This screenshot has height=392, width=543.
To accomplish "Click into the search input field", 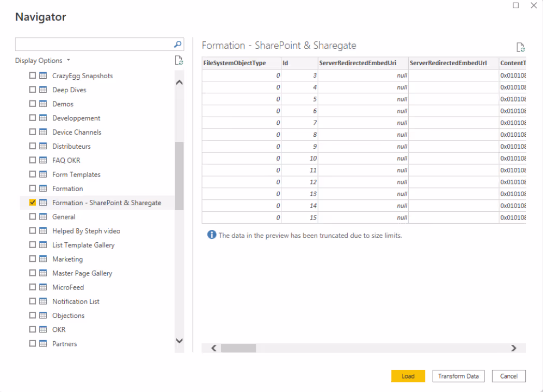I will point(94,45).
